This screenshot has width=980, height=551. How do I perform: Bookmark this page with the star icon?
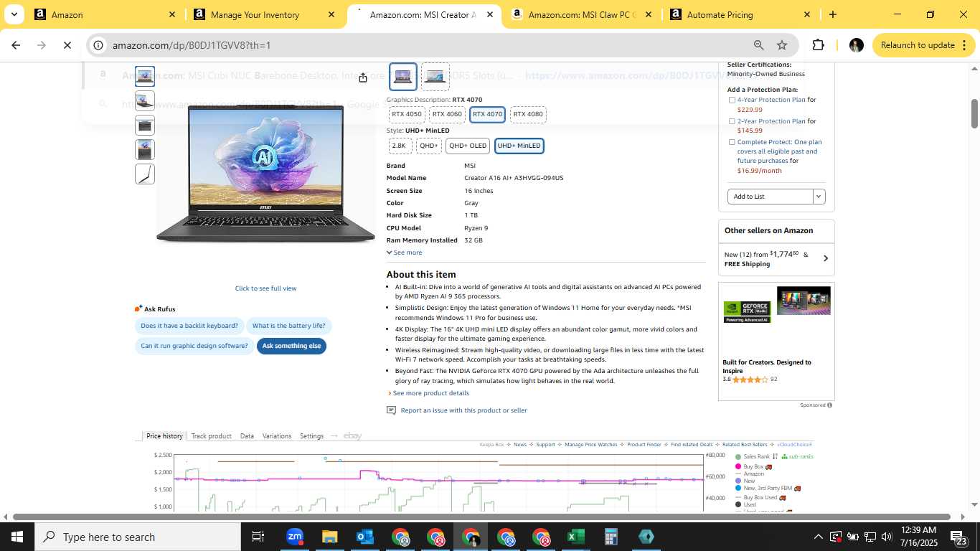click(x=782, y=45)
